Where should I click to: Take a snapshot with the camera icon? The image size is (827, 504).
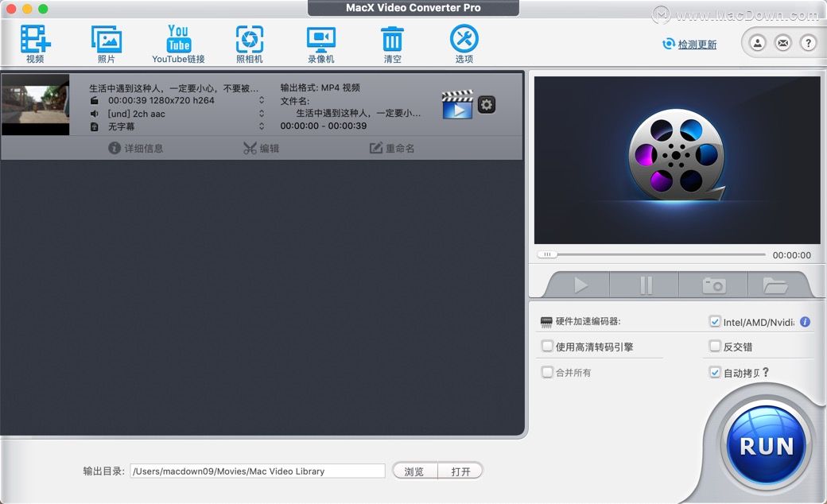[714, 285]
